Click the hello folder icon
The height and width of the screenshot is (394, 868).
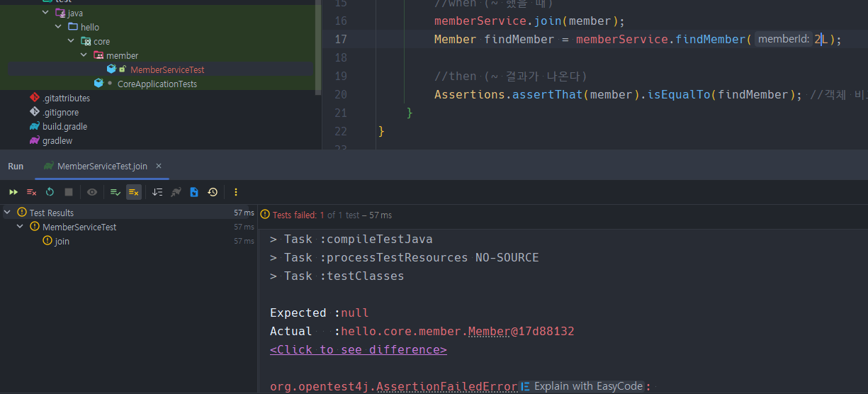click(73, 27)
